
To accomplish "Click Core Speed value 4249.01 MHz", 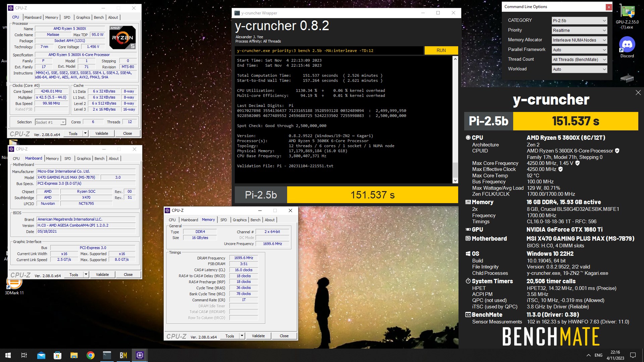I will tap(51, 91).
